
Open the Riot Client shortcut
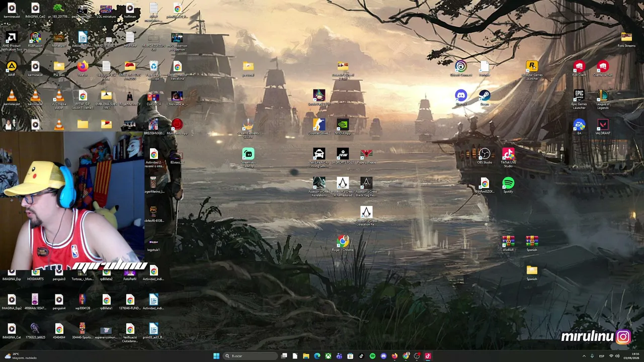(579, 68)
